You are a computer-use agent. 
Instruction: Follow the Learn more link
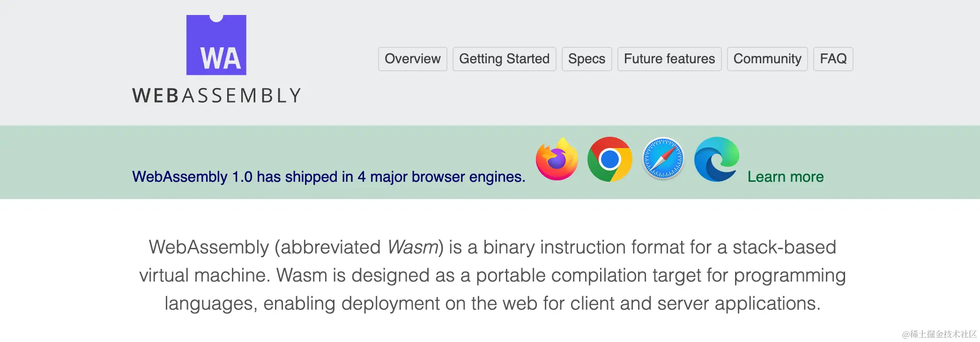click(785, 177)
